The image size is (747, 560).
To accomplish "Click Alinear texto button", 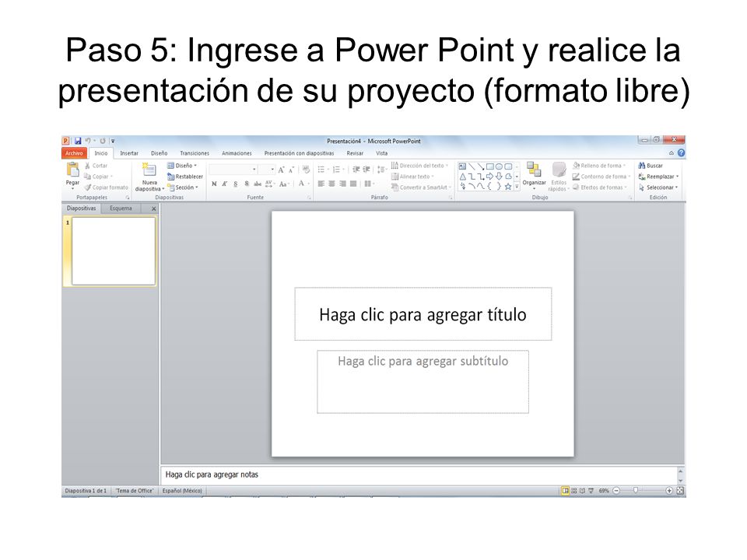I will pyautogui.click(x=413, y=177).
